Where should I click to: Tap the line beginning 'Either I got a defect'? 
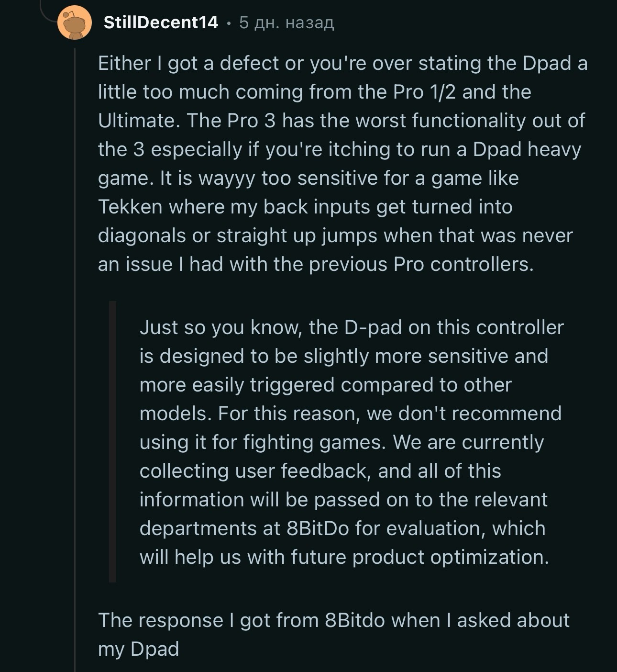point(342,64)
